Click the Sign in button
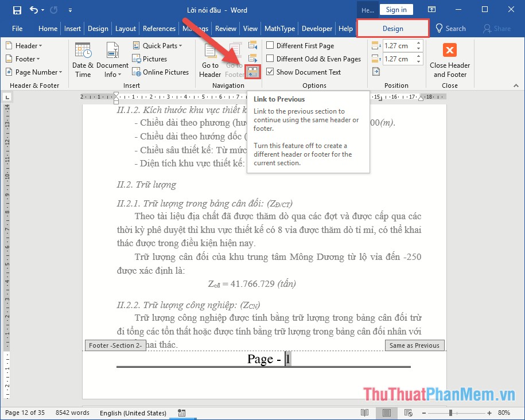525x420 pixels. tap(396, 9)
